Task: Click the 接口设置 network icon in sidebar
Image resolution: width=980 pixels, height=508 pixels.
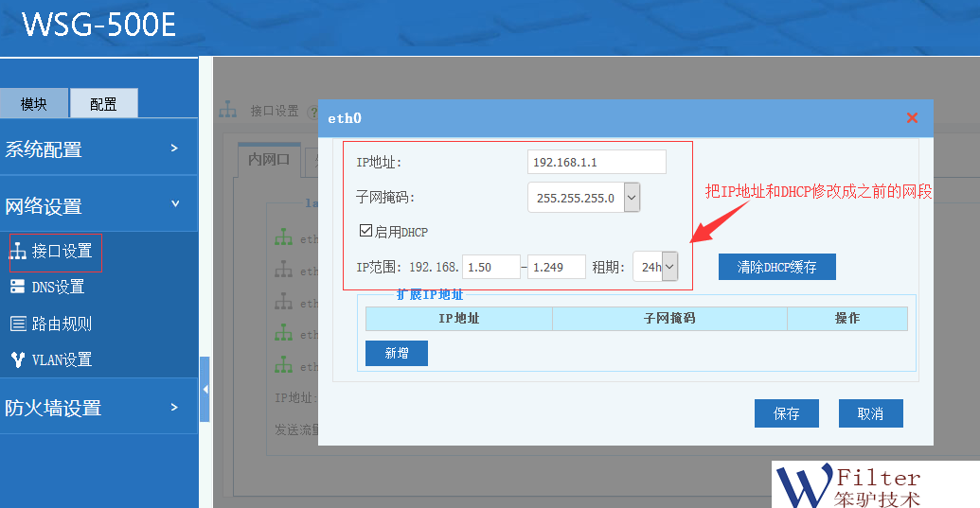Action: [x=18, y=251]
